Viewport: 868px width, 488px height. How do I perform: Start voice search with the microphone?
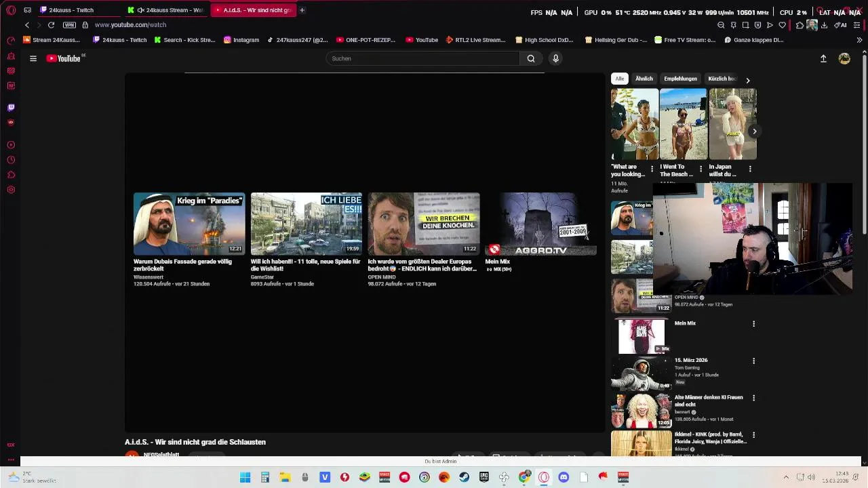tap(555, 58)
